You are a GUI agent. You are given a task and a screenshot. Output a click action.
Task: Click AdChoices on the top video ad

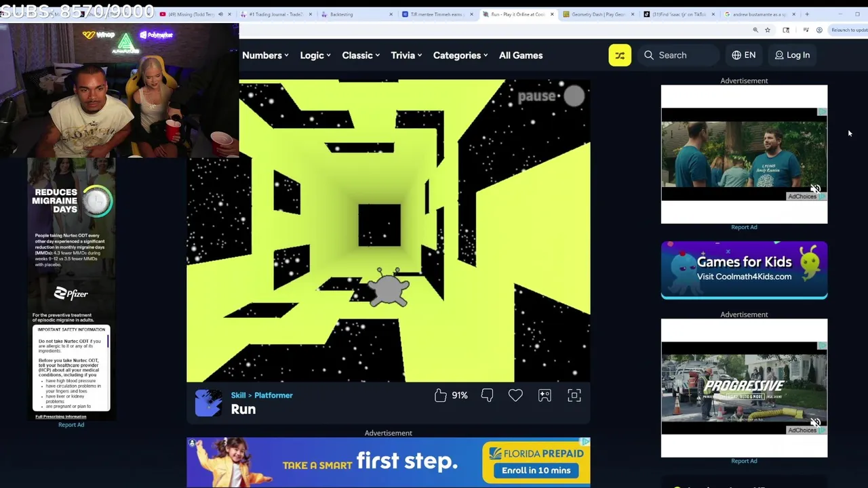[x=806, y=197]
